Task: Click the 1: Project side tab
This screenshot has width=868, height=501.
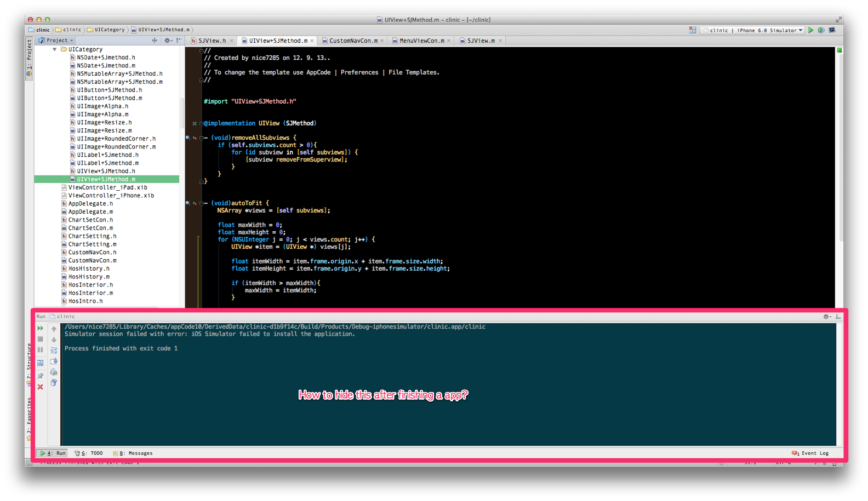Action: pyautogui.click(x=29, y=58)
